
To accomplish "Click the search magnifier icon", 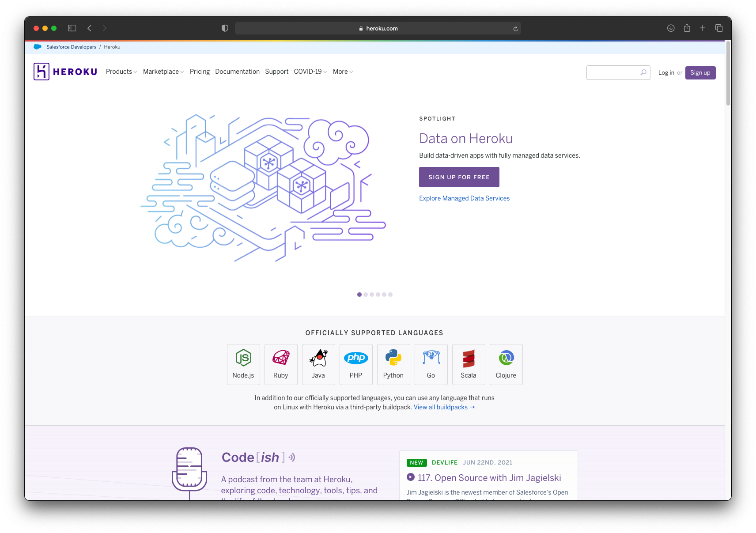I will coord(643,72).
